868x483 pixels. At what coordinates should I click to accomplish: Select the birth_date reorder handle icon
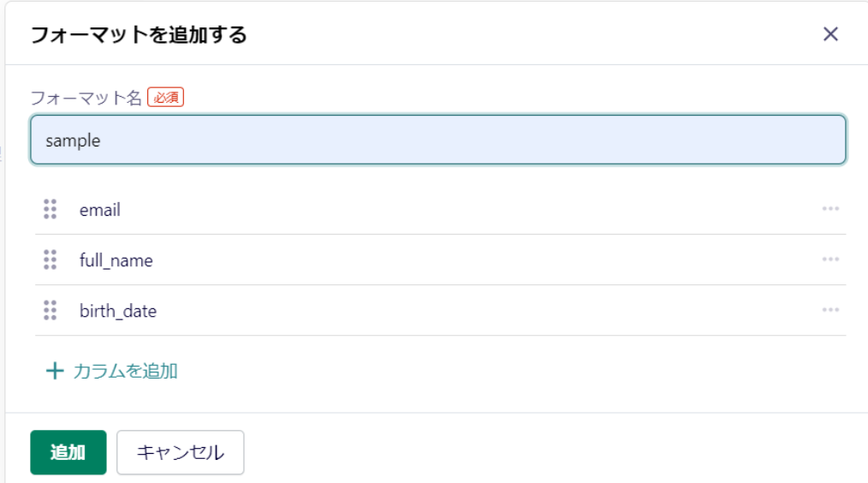50,310
